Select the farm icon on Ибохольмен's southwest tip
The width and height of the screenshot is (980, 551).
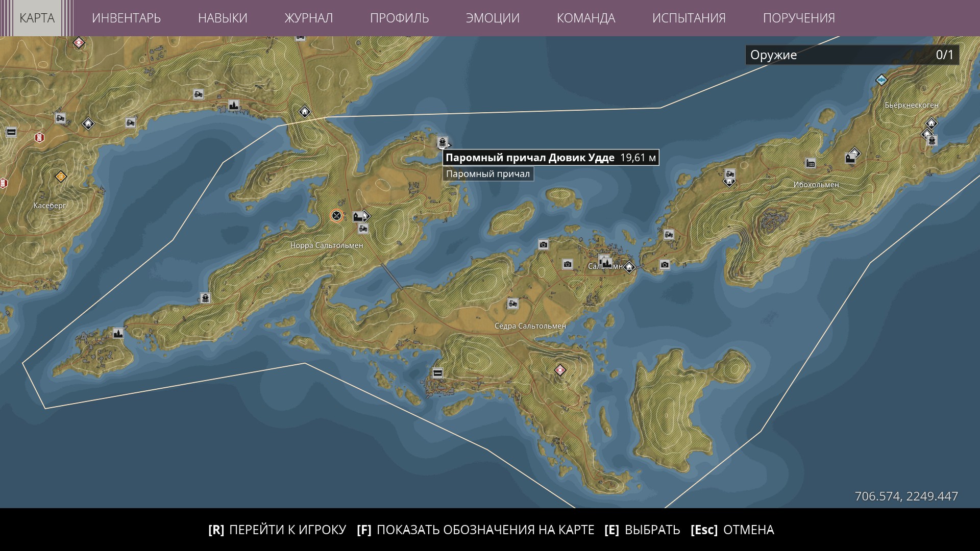pos(669,235)
